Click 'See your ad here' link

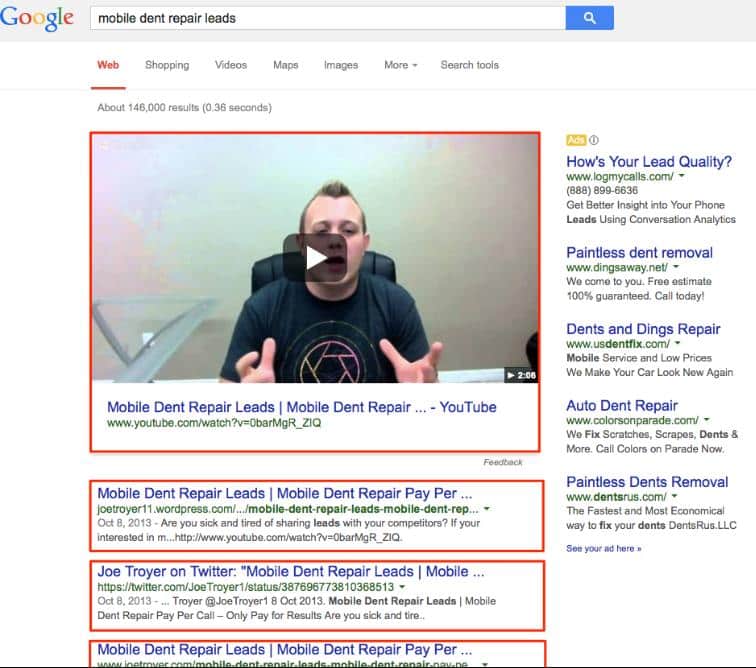click(x=604, y=548)
